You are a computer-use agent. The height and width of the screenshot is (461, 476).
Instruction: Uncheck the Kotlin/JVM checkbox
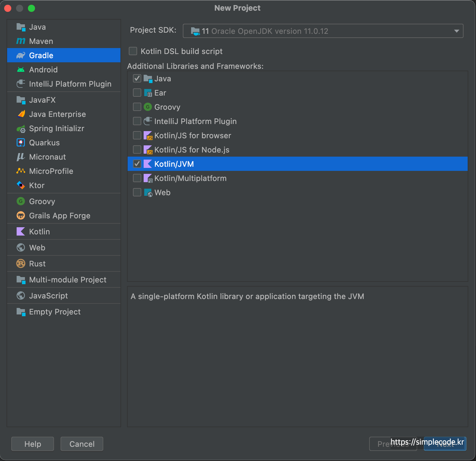click(x=137, y=164)
